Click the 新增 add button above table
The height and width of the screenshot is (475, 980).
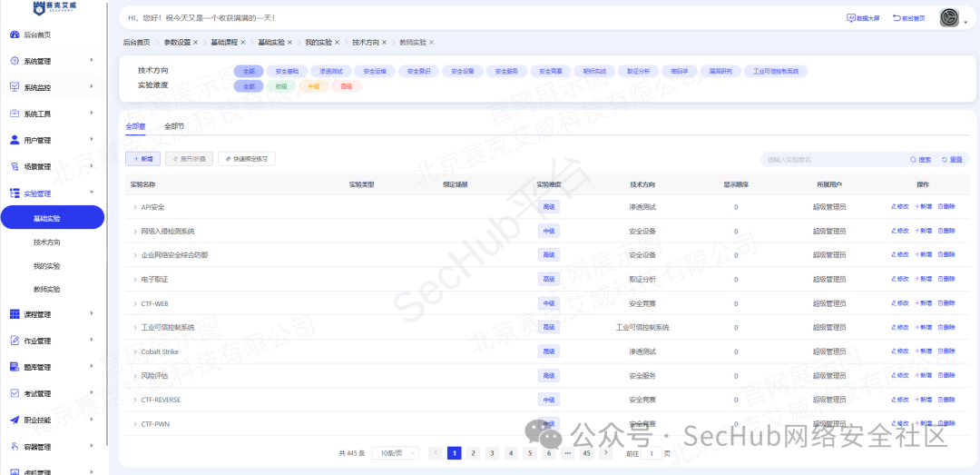[143, 159]
